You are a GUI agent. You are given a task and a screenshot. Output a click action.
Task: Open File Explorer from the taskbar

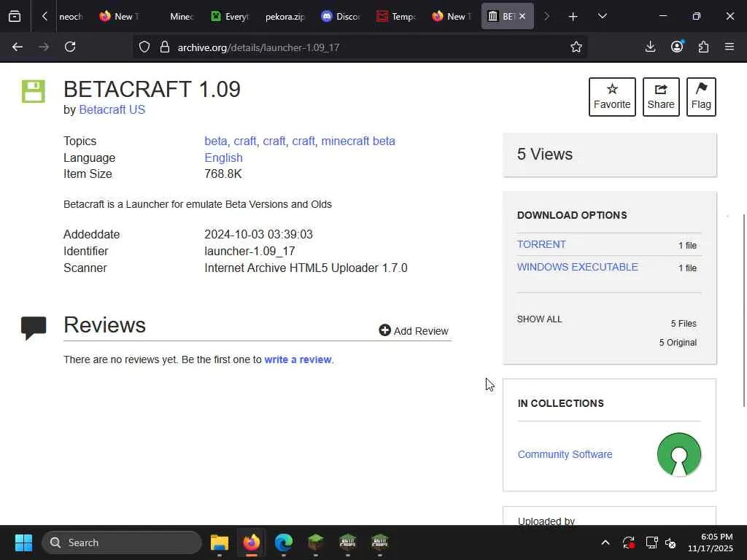point(220,542)
